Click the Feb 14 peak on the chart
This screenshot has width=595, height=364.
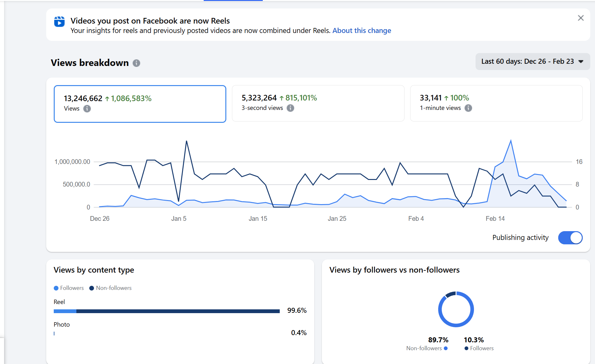click(x=511, y=141)
